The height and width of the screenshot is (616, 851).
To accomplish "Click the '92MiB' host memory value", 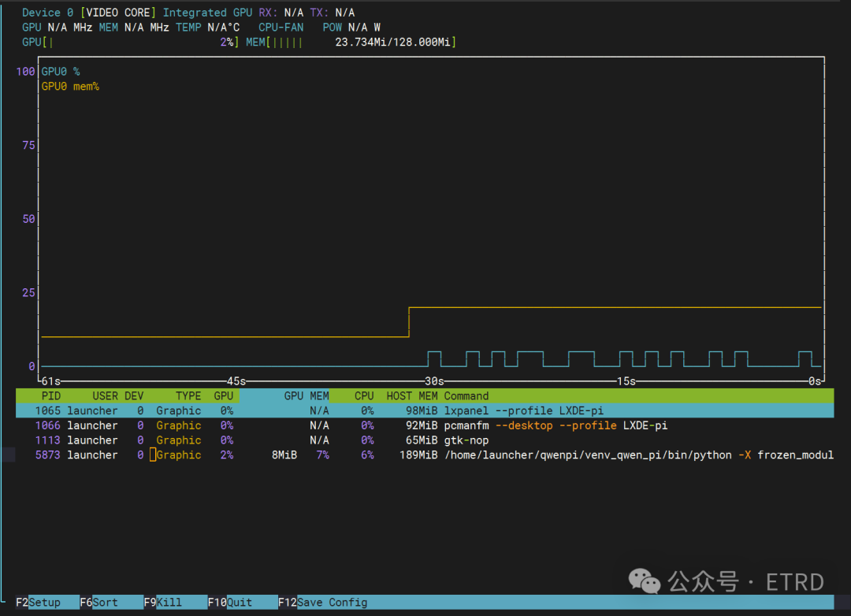I will coord(422,425).
